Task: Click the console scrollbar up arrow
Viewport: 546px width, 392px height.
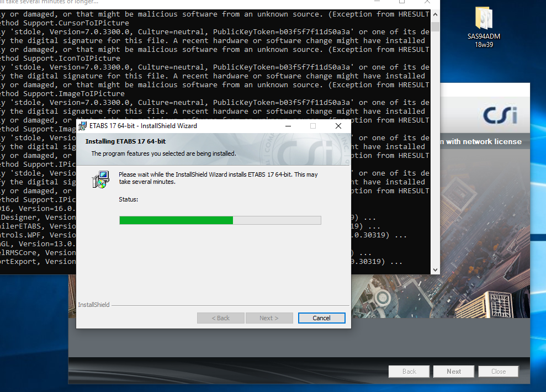Action: click(435, 14)
